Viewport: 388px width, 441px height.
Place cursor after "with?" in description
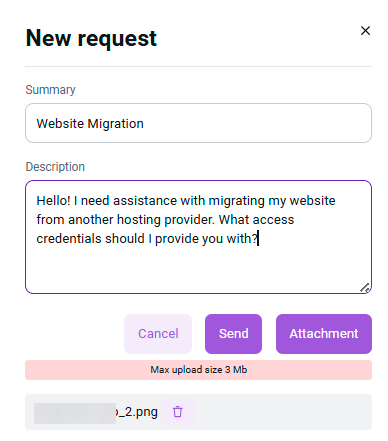click(x=259, y=239)
